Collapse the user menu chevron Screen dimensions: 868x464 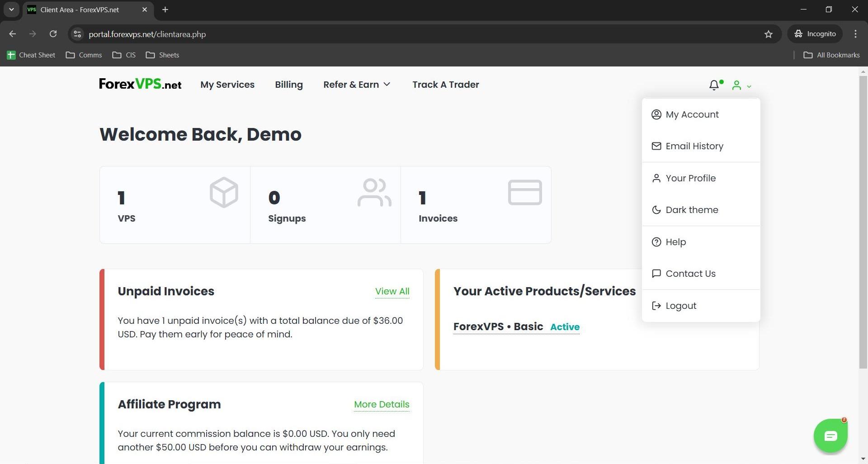[x=749, y=86]
